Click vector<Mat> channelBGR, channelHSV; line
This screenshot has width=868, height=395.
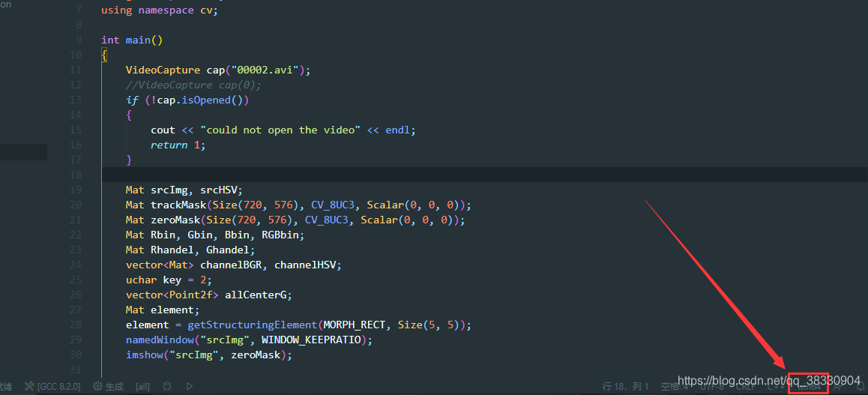234,264
